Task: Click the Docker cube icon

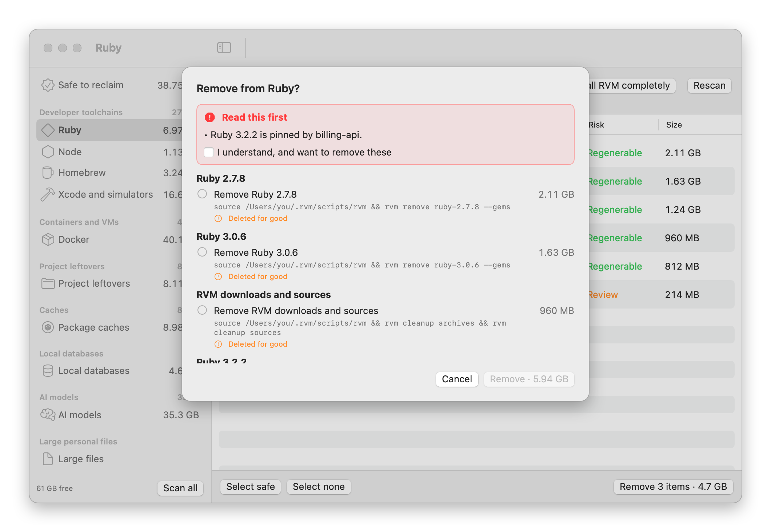Action: coord(48,239)
